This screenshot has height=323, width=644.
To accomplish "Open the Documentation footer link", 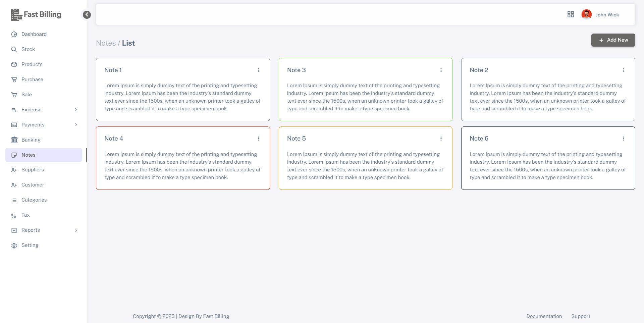I will pyautogui.click(x=544, y=316).
